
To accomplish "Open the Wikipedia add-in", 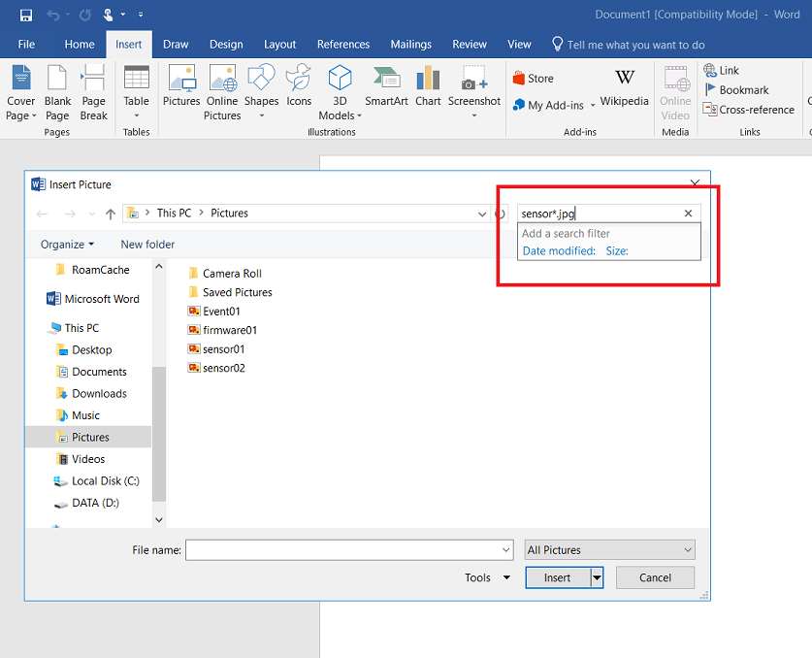I will pyautogui.click(x=624, y=88).
